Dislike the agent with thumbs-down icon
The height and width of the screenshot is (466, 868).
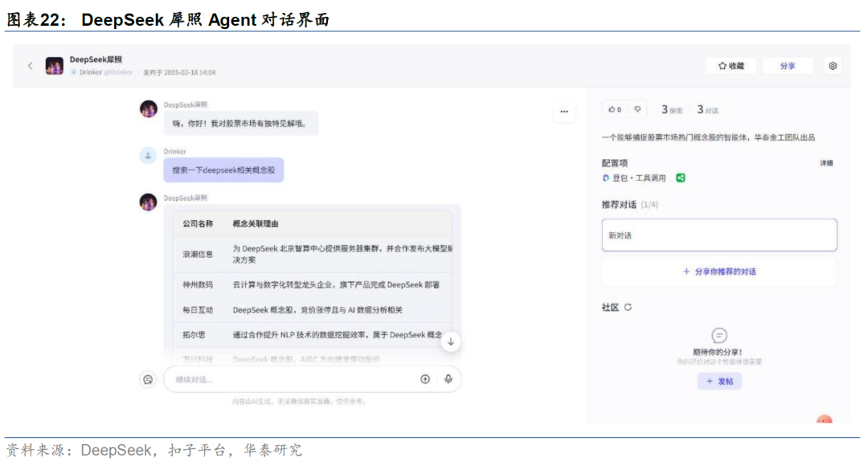(x=637, y=109)
